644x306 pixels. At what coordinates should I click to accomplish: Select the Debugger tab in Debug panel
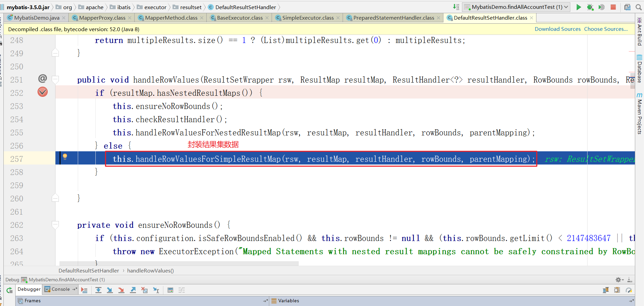click(x=29, y=289)
